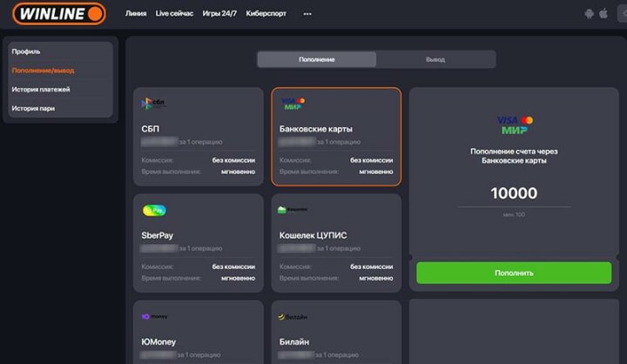
Task: Download the Android app via robot icon
Action: click(589, 14)
